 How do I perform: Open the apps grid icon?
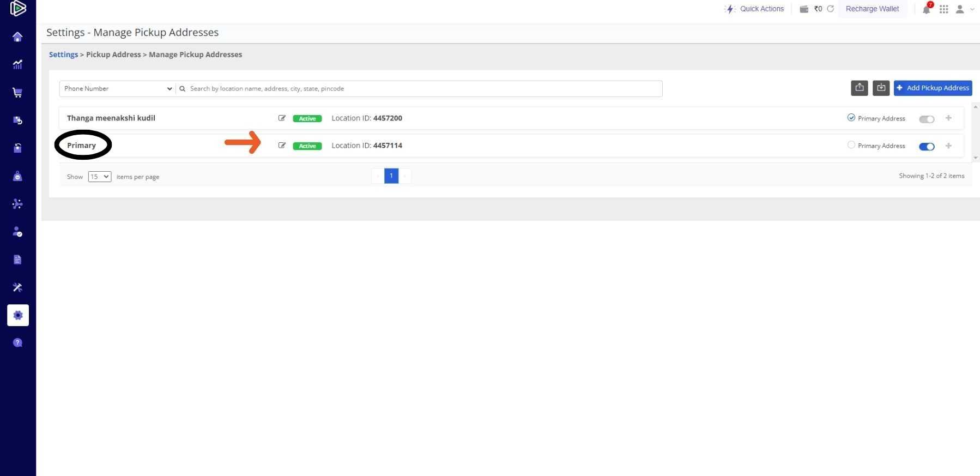(944, 9)
